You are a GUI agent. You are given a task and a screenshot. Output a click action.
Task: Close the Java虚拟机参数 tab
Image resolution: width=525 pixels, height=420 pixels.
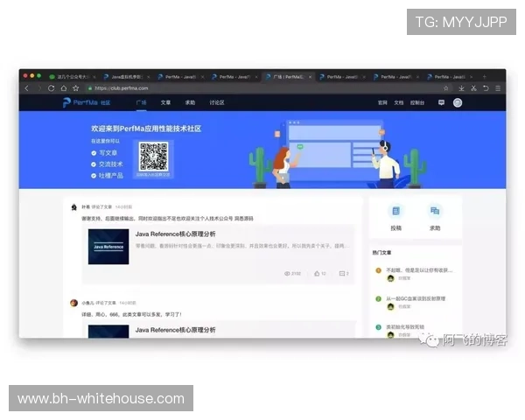pos(149,77)
